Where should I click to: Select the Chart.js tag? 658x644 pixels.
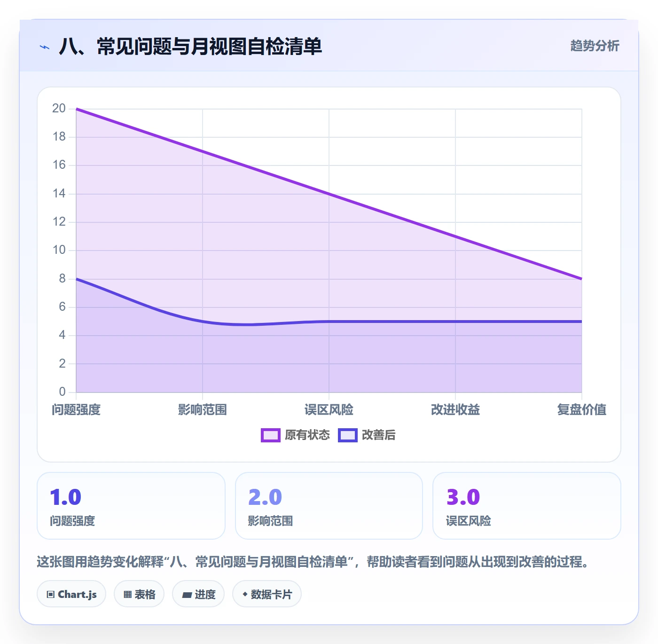point(71,594)
